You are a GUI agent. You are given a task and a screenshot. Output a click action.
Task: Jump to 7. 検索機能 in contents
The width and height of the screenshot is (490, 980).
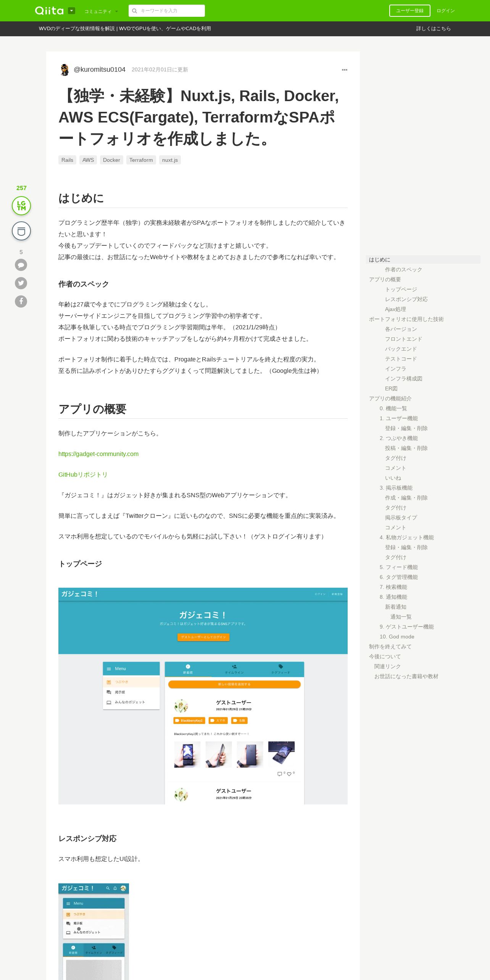[393, 587]
